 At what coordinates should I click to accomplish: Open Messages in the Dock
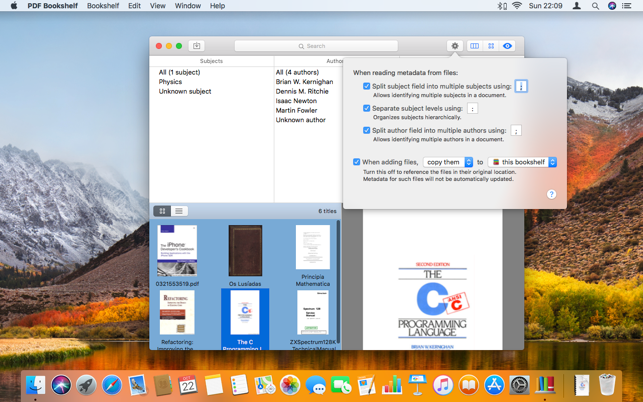315,386
